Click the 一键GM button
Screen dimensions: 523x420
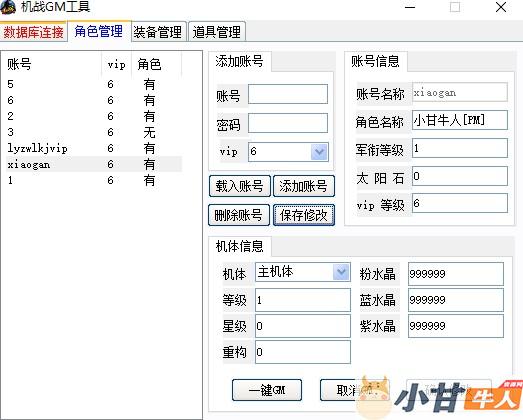[267, 390]
